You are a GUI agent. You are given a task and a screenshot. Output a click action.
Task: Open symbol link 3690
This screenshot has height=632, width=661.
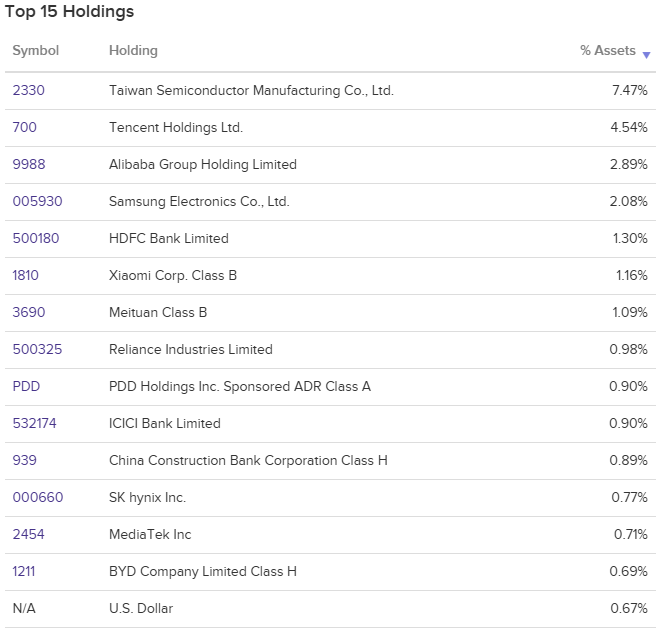(x=29, y=312)
